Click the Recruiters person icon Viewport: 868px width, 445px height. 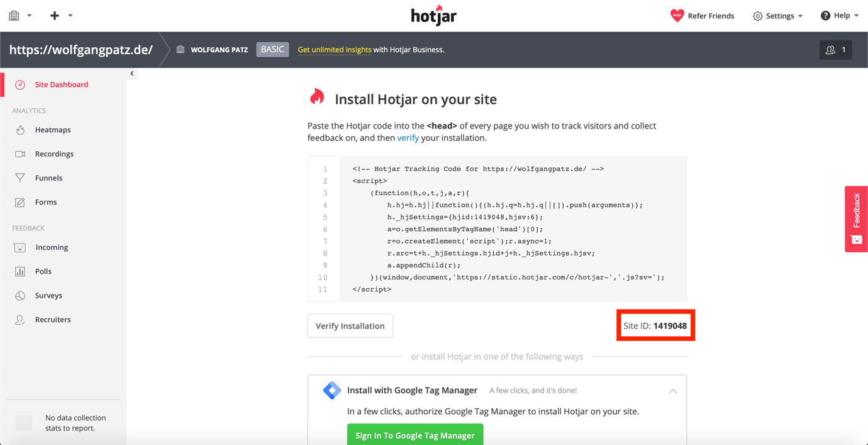click(20, 320)
